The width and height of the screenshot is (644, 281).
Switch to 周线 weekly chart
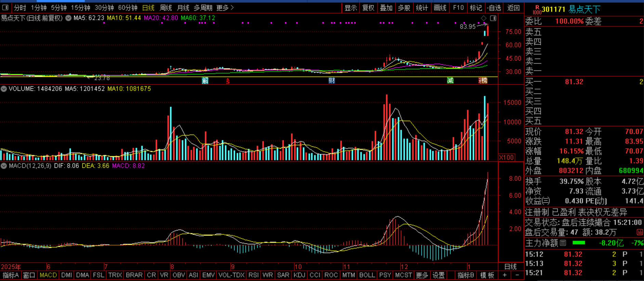click(166, 8)
